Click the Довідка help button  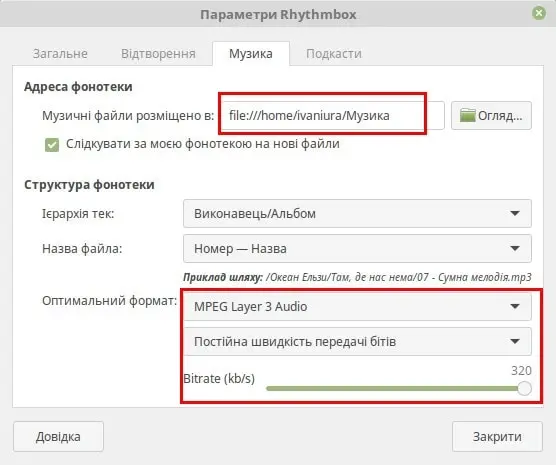58,437
